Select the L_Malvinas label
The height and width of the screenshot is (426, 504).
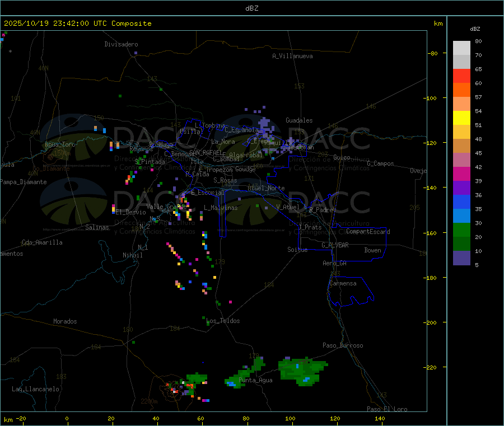(221, 208)
